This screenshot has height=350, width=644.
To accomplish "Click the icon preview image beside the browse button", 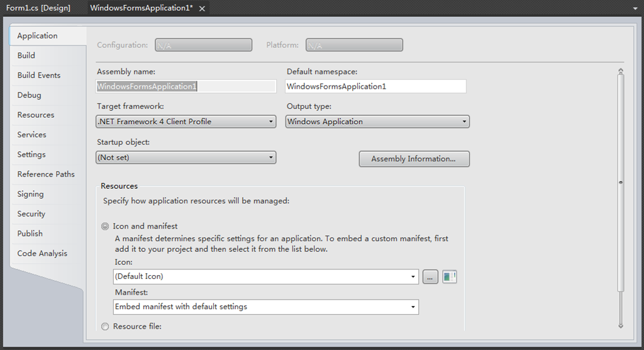I will pos(449,277).
